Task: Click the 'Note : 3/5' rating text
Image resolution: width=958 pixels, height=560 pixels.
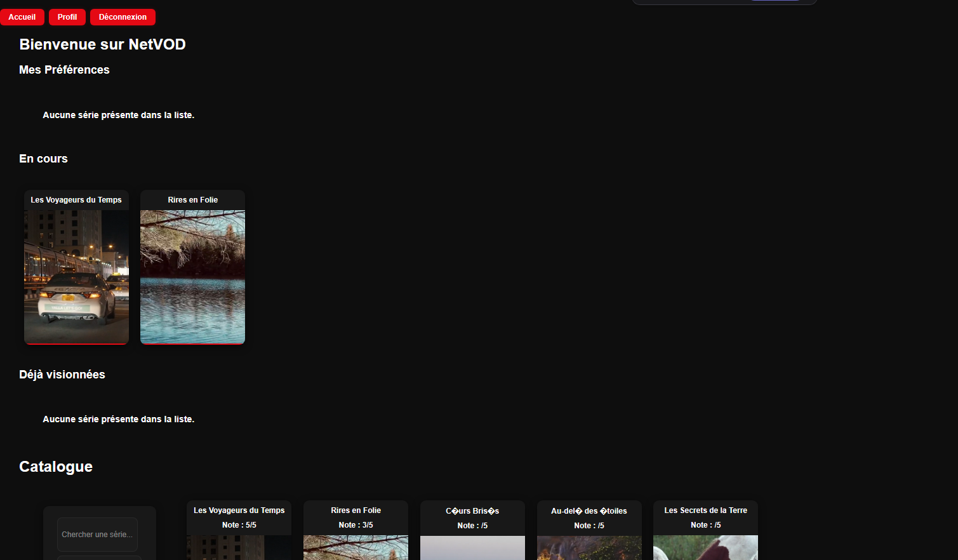Action: [356, 525]
